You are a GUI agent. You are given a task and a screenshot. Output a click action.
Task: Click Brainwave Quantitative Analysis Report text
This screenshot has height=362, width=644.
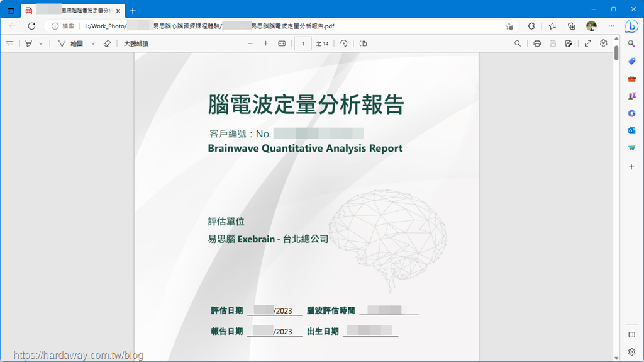pos(305,148)
